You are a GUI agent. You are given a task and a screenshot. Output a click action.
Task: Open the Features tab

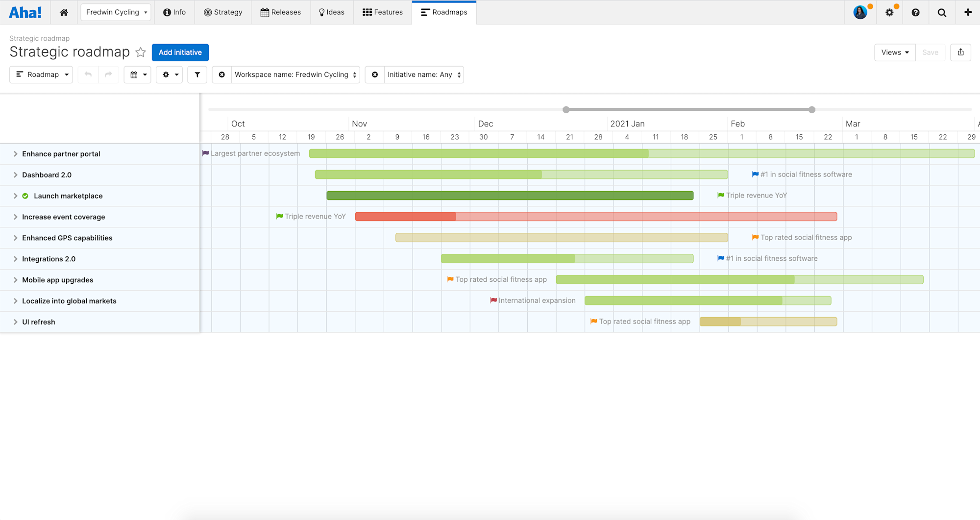click(383, 12)
